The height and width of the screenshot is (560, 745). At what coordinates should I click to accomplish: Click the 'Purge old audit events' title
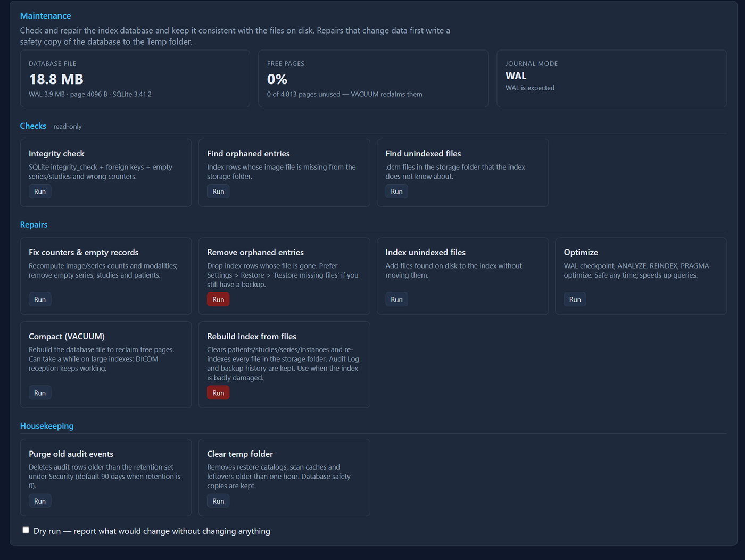pyautogui.click(x=71, y=454)
